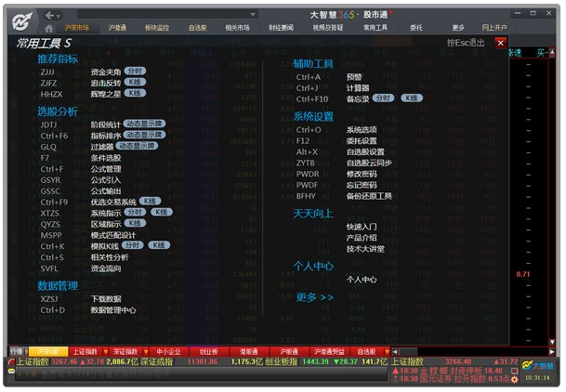Switch to the 沪深A股 bottom tab
Viewport: 566px width, 392px height.
coord(48,351)
